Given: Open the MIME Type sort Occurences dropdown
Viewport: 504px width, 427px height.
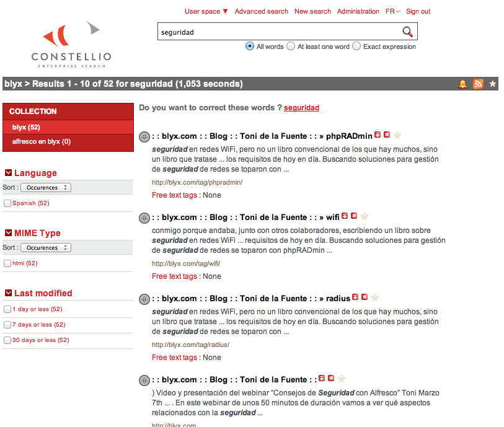Looking at the screenshot, I should 46,248.
